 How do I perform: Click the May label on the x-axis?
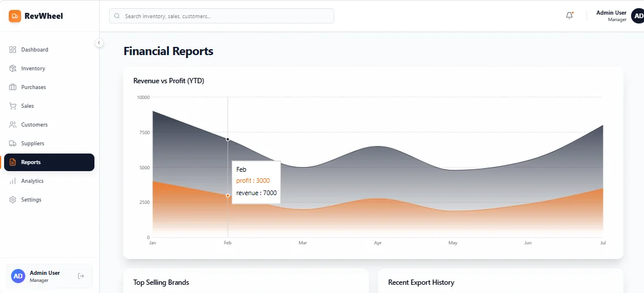453,243
